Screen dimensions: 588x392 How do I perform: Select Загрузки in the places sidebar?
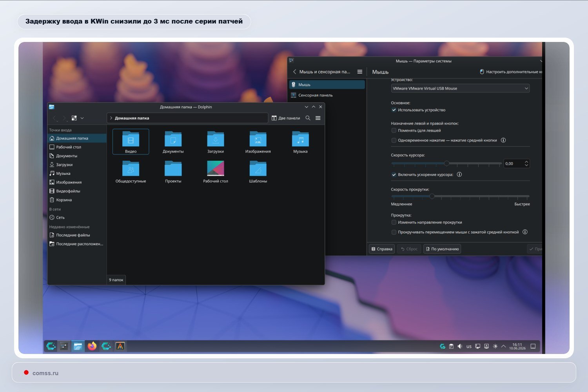click(77, 165)
